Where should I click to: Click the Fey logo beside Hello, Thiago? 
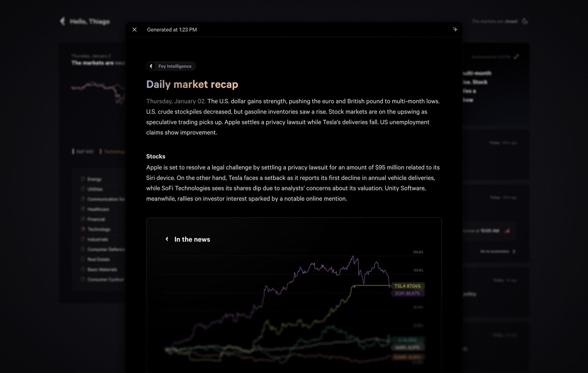[62, 21]
